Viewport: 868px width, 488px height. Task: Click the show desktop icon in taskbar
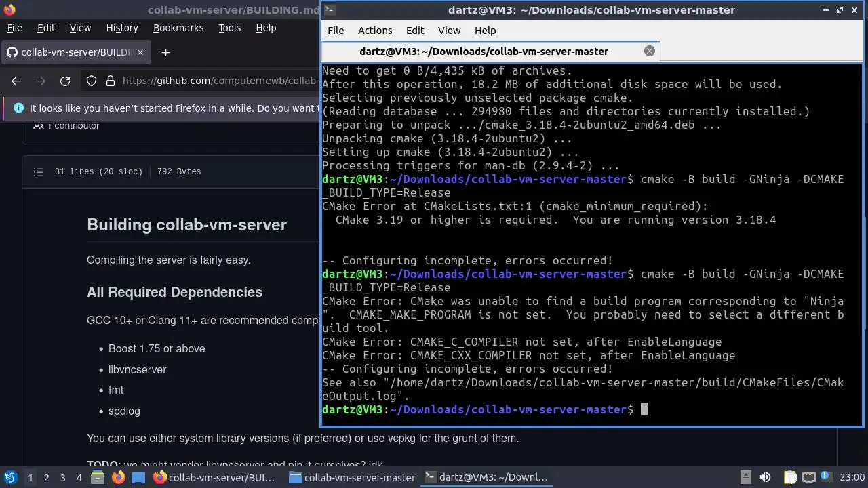[x=138, y=477]
